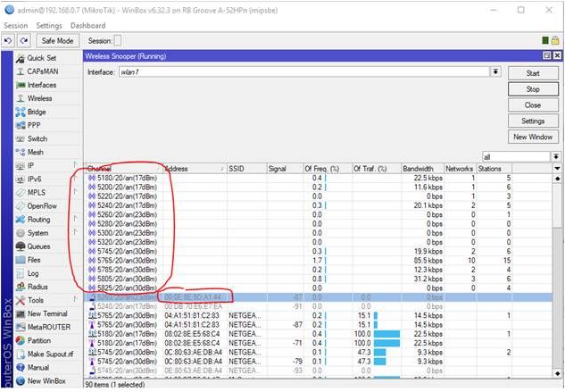The width and height of the screenshot is (565, 392).
Task: Sort by Networks column header
Action: coord(460,169)
